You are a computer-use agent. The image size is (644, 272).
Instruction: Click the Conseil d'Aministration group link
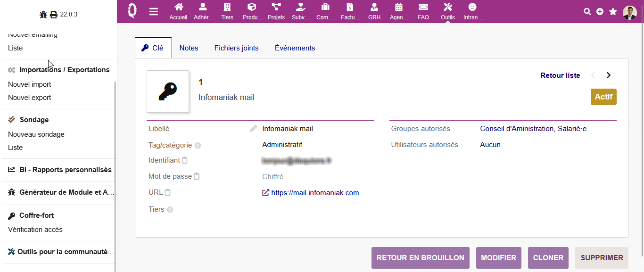[517, 129]
